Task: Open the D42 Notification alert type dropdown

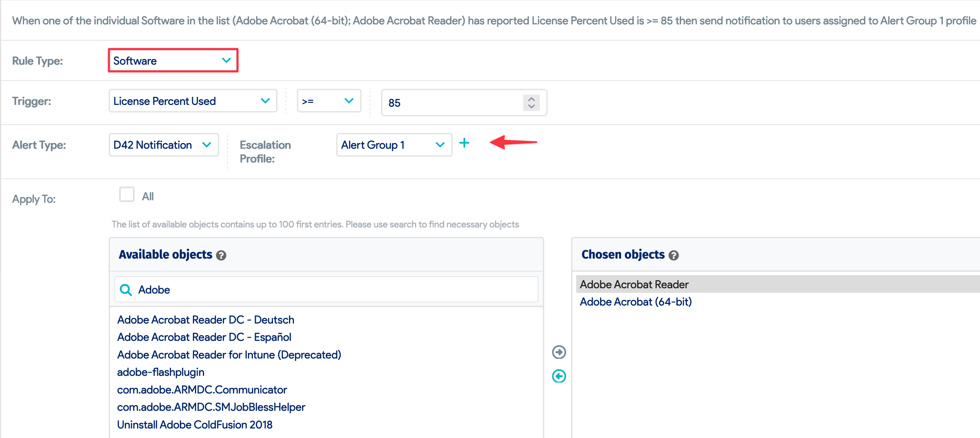Action: point(164,144)
